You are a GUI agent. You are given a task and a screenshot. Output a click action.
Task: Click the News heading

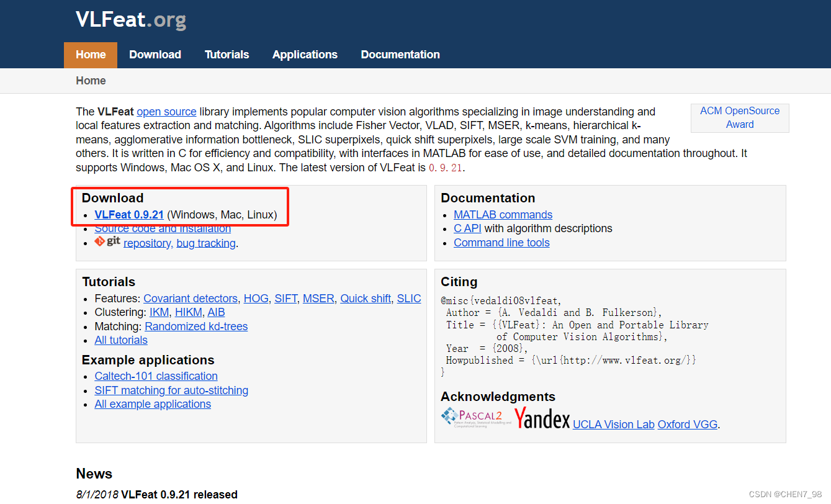(x=94, y=474)
